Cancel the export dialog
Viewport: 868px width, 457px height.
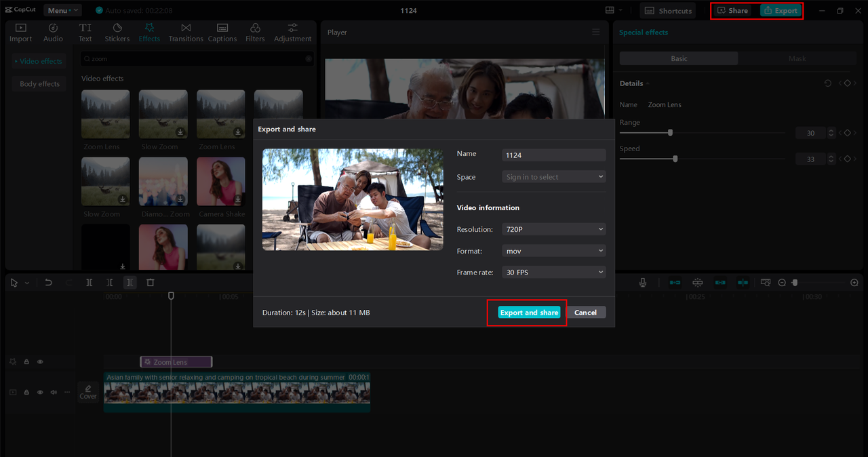coord(585,313)
